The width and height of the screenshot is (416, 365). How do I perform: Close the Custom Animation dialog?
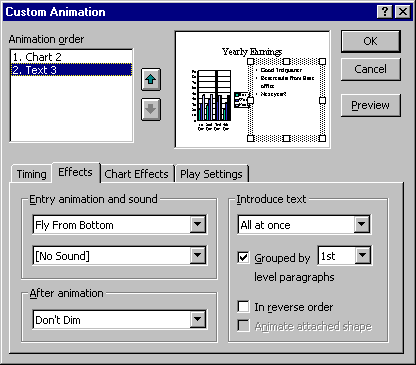click(x=403, y=12)
